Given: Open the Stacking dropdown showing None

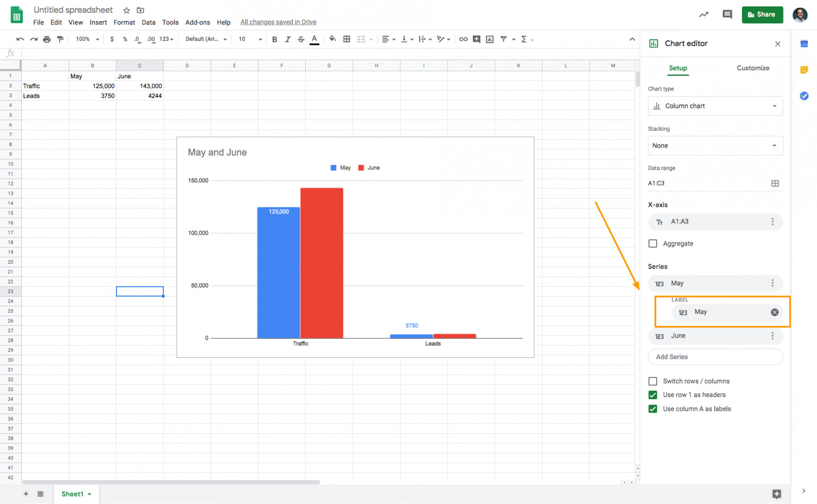Looking at the screenshot, I should coord(715,145).
